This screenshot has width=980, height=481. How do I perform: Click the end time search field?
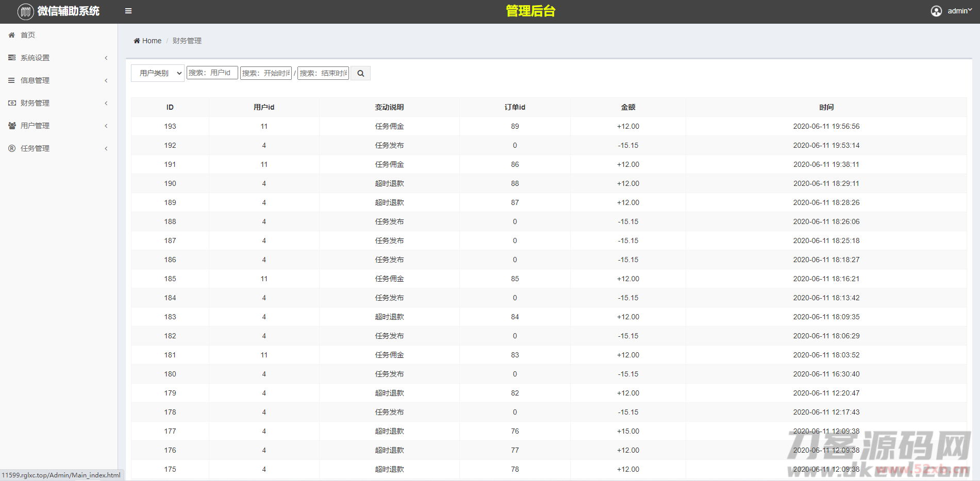(x=323, y=73)
